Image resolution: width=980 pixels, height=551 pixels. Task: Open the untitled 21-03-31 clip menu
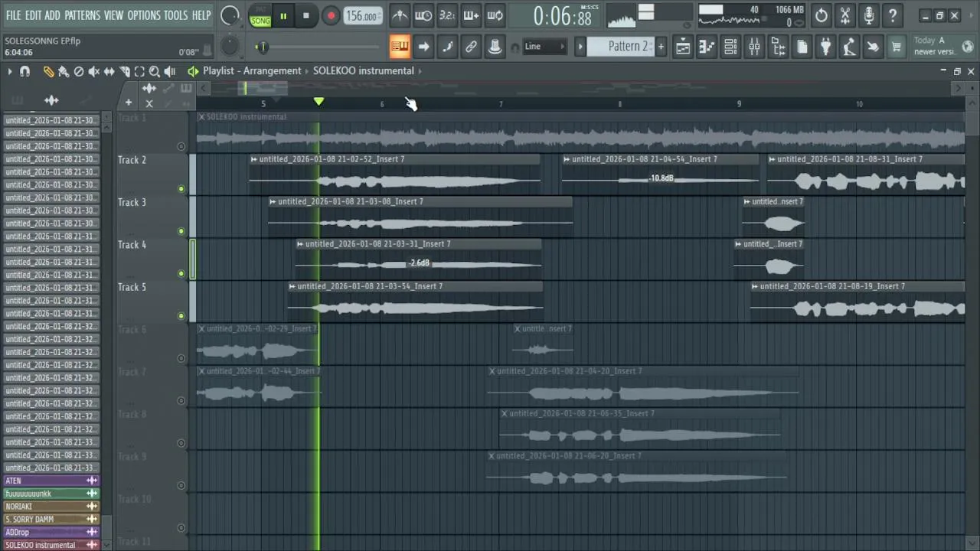point(300,244)
